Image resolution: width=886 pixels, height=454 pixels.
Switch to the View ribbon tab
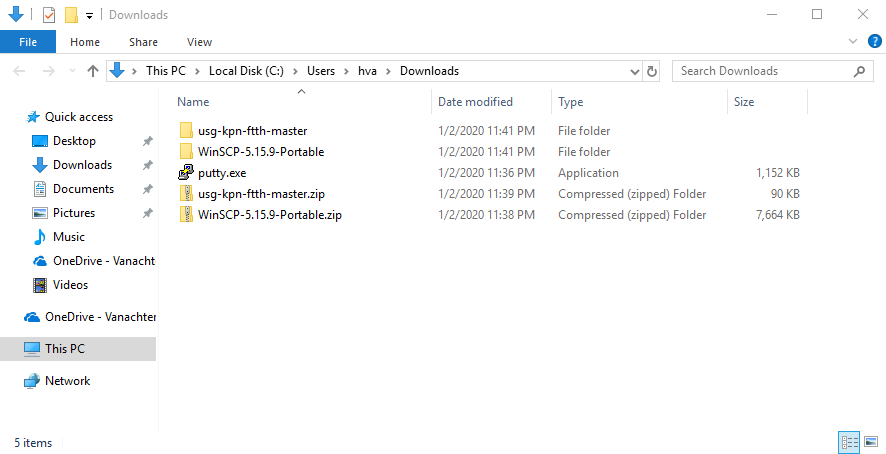click(x=199, y=42)
